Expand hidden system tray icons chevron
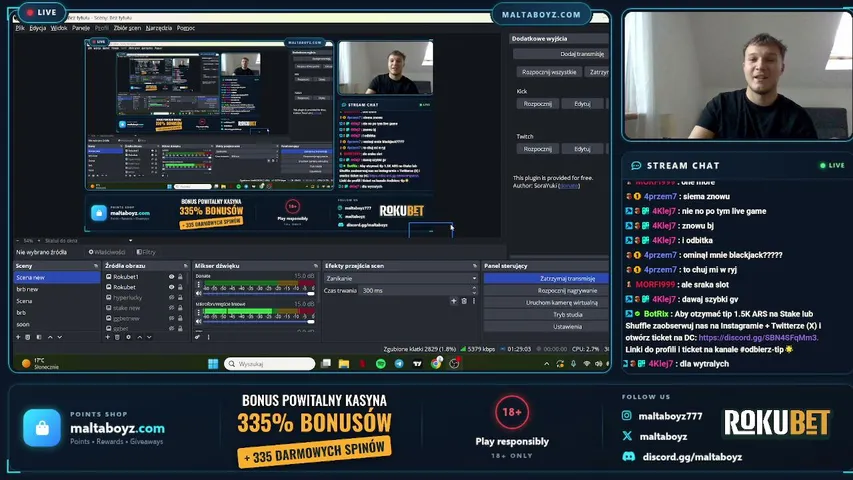 point(547,364)
